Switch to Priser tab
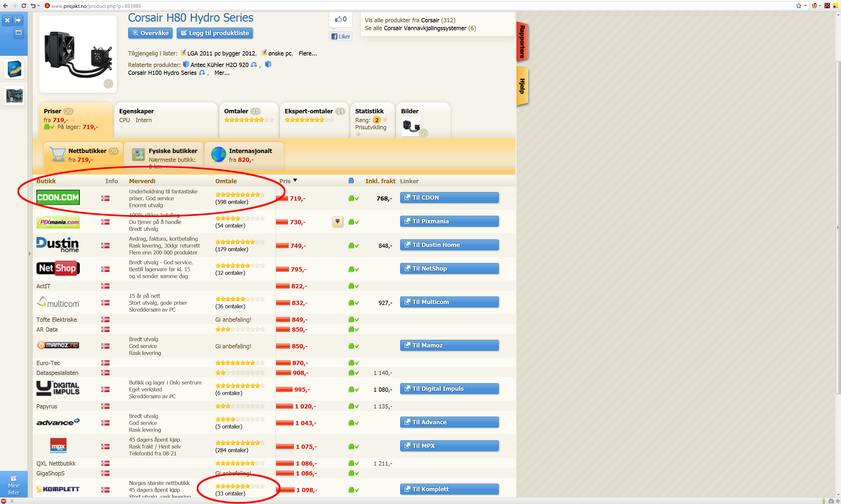 76,120
